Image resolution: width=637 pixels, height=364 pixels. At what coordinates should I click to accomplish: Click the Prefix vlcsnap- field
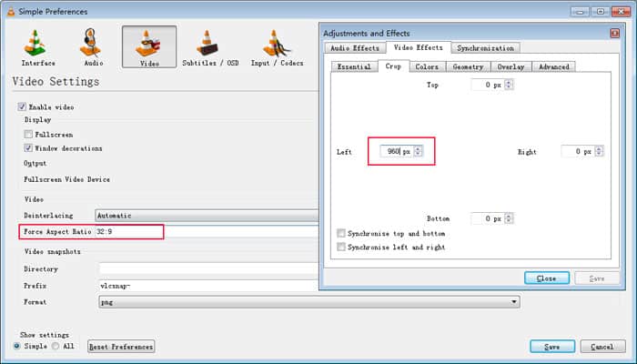[x=208, y=286]
